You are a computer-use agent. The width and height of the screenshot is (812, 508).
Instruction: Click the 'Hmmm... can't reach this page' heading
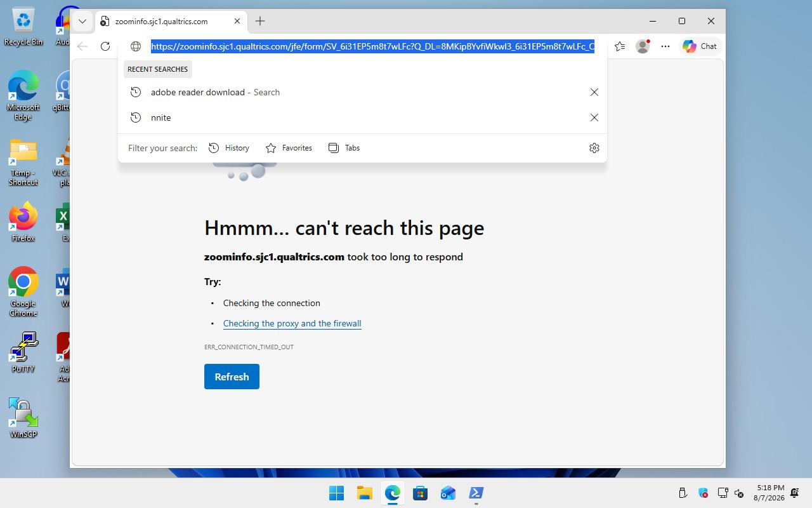point(344,228)
